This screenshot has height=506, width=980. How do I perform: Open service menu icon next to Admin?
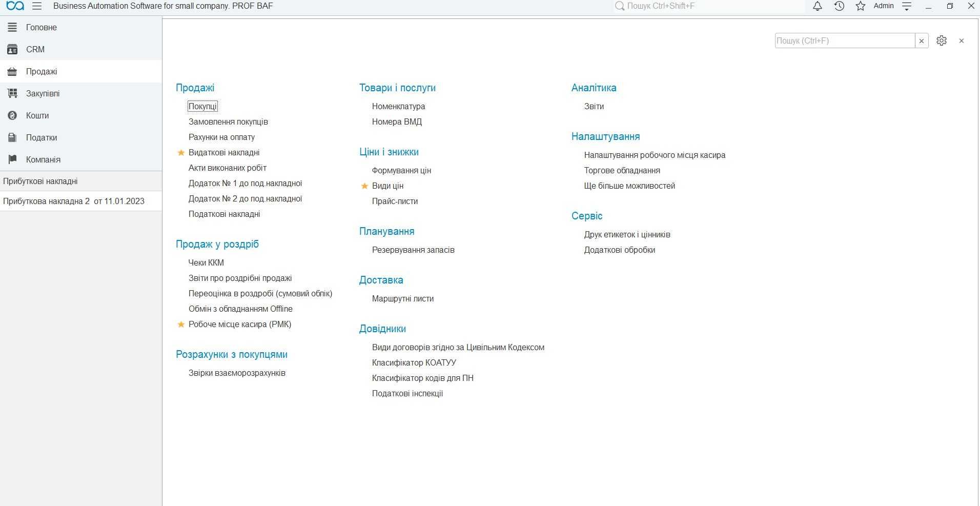907,6
